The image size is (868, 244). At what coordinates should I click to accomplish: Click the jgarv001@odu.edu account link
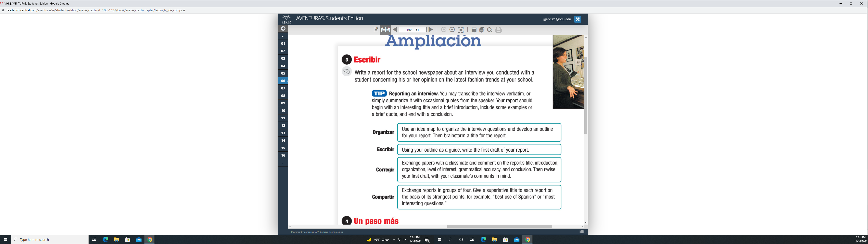pos(557,19)
